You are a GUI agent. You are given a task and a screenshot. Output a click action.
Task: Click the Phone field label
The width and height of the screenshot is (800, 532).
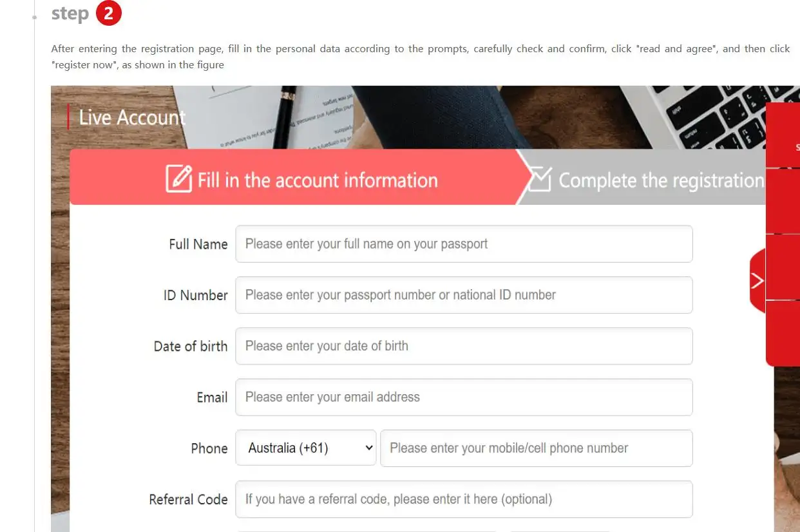pyautogui.click(x=209, y=449)
